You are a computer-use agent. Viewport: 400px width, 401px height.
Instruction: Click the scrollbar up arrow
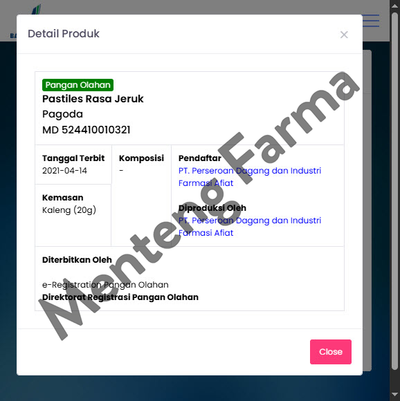tap(395, 5)
